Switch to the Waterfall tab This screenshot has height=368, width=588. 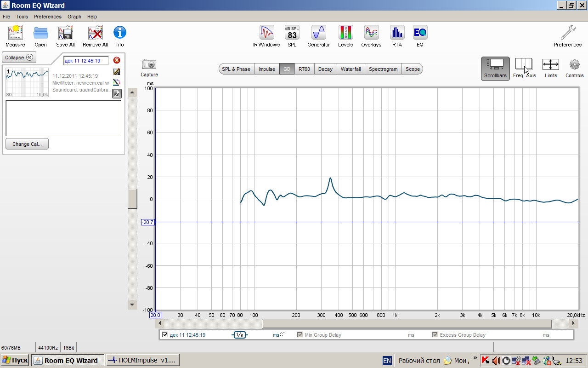coord(351,69)
